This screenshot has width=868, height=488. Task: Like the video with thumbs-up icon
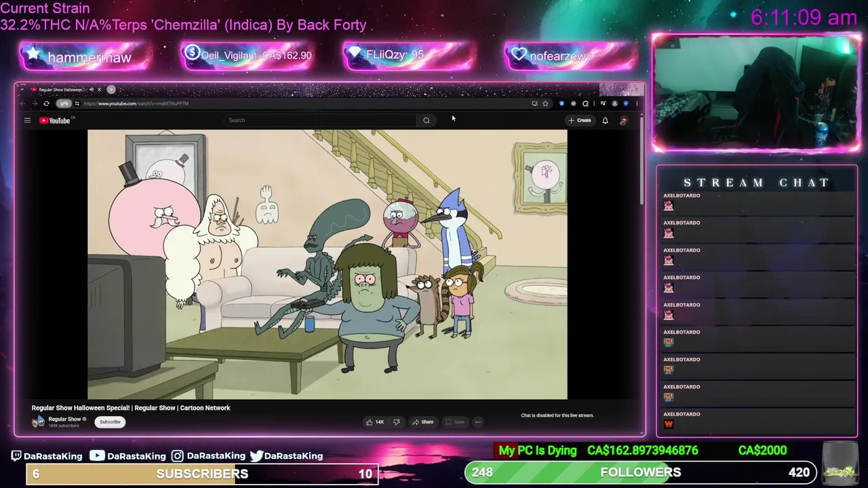tap(370, 422)
